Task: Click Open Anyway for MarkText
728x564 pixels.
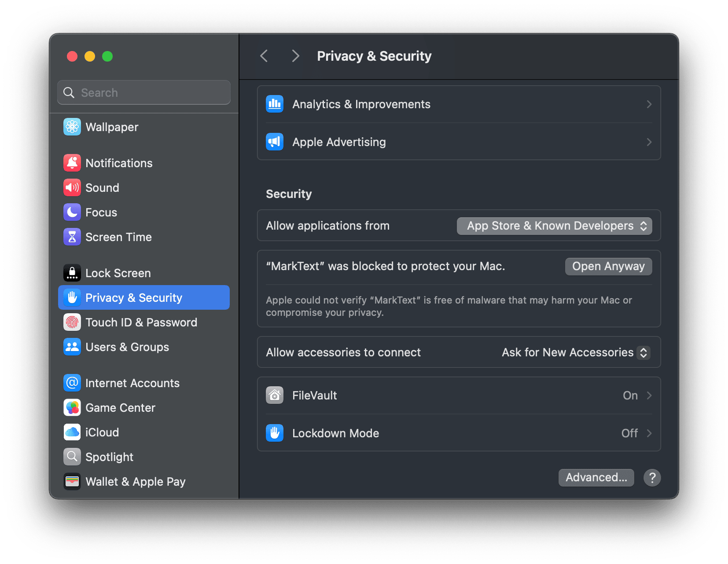Action: click(608, 267)
